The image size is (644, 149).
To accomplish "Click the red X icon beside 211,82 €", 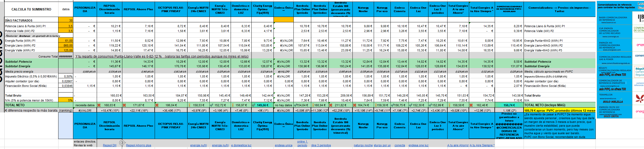I will 331,105.
